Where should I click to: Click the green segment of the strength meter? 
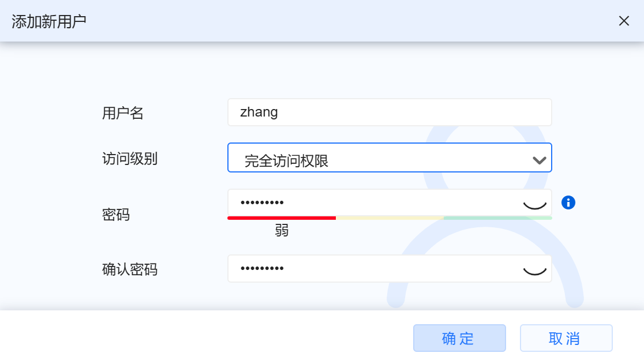[496, 218]
